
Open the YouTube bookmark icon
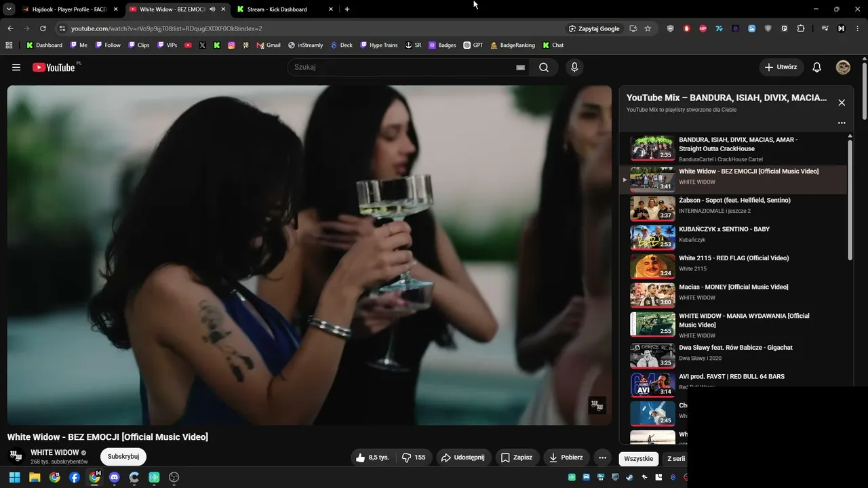188,45
